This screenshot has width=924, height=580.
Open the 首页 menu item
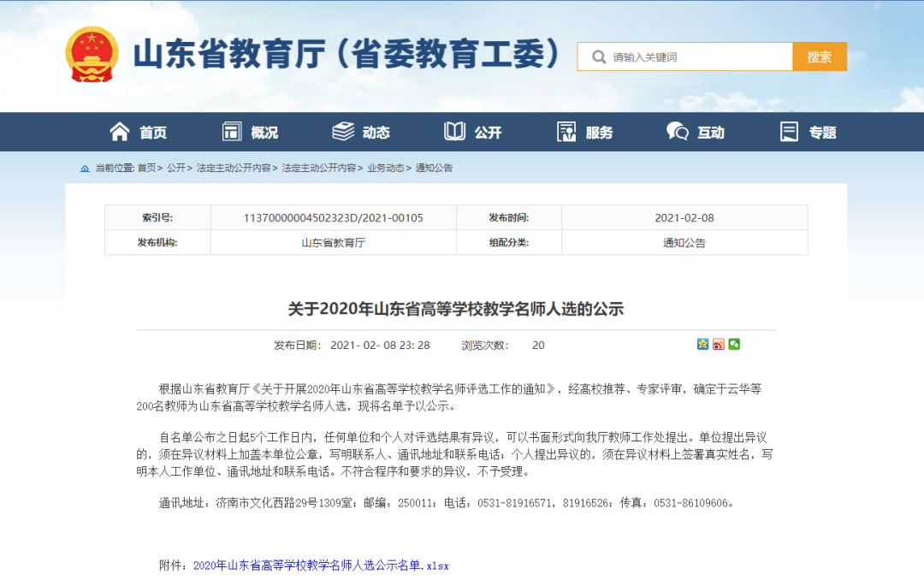tap(153, 133)
